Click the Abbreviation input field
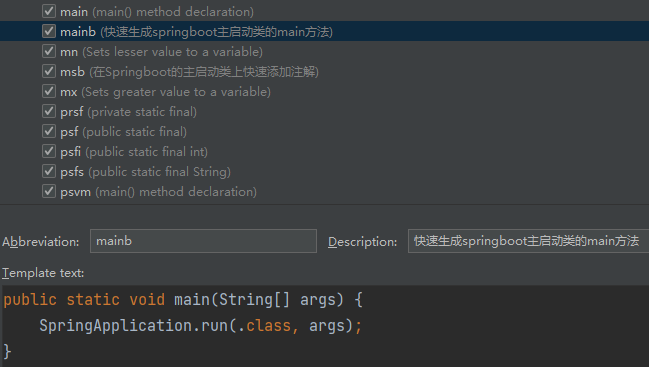The image size is (649, 367). 203,241
